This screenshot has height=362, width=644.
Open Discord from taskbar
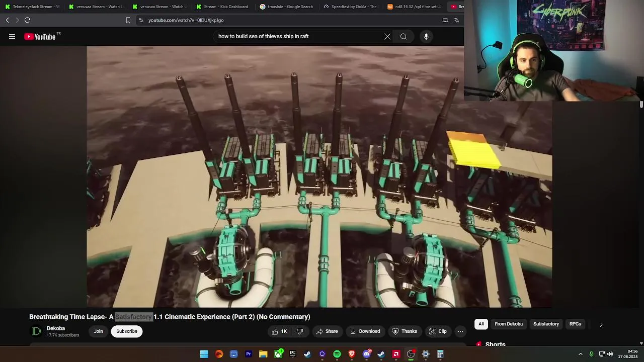[367, 354]
